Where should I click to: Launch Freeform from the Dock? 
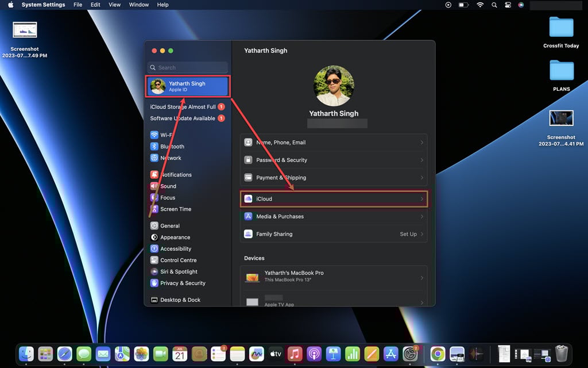pos(257,354)
